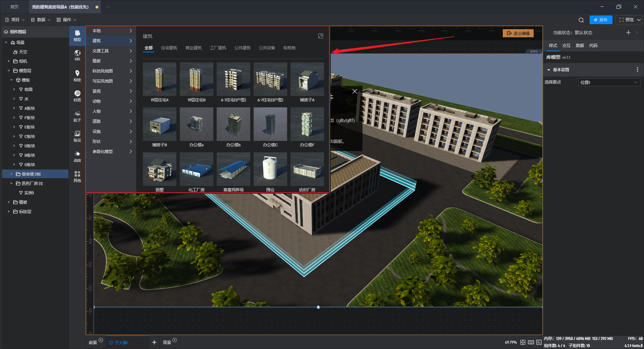Viewport: 644px width, 349px height.
Task: Open the 预览 dropdown arrow
Action: point(639,20)
